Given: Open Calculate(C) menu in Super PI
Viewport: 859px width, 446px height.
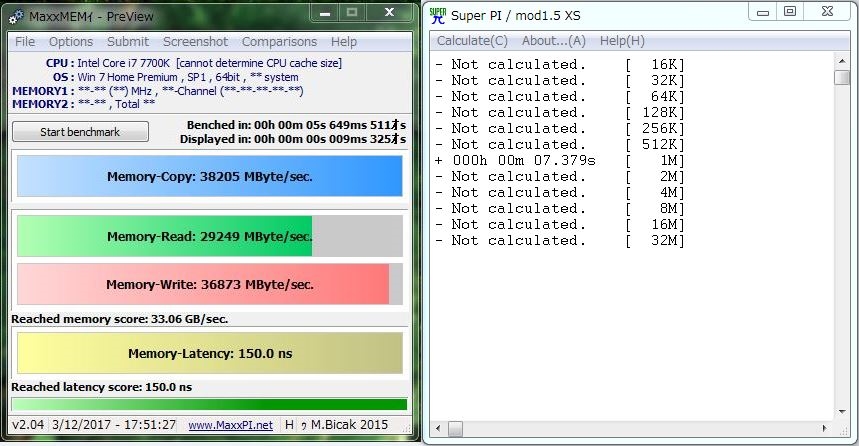Looking at the screenshot, I should (472, 41).
